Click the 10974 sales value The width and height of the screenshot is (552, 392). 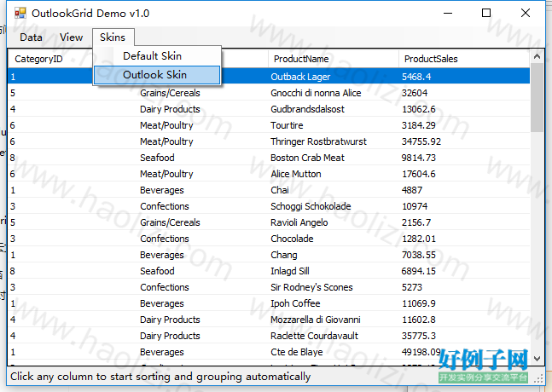pos(415,206)
